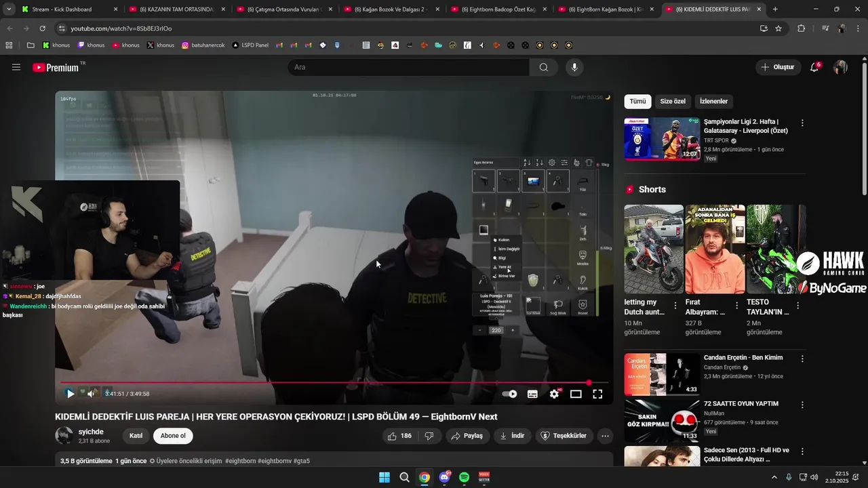The width and height of the screenshot is (868, 488).
Task: Dislike the video
Action: (429, 436)
